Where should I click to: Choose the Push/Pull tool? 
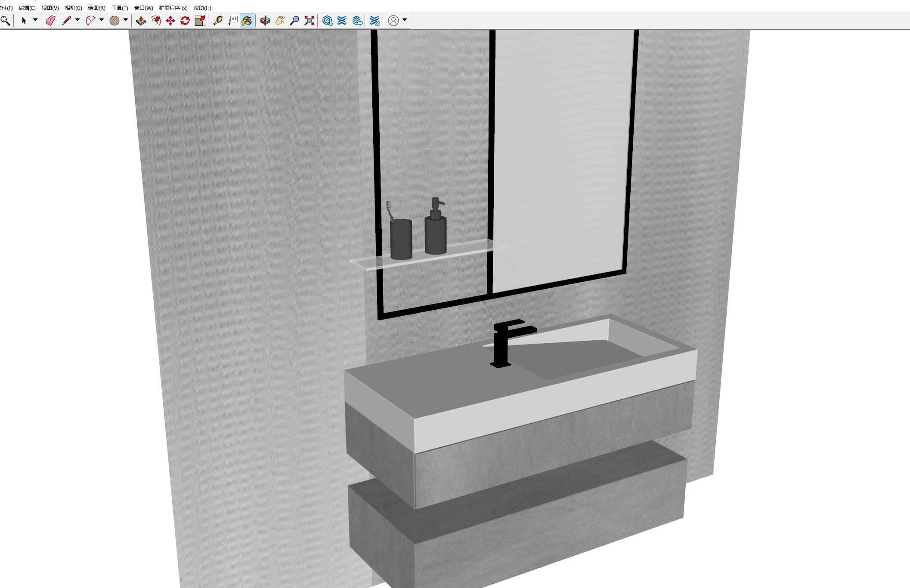[x=141, y=21]
